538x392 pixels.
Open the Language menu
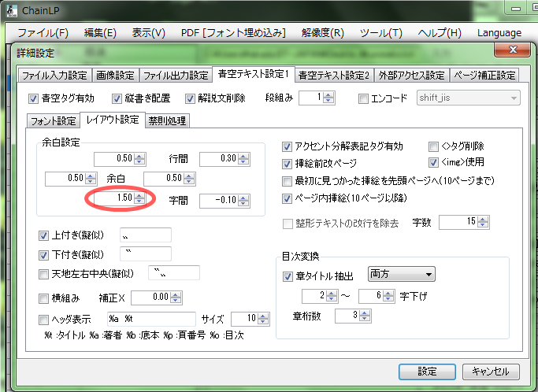(x=499, y=33)
